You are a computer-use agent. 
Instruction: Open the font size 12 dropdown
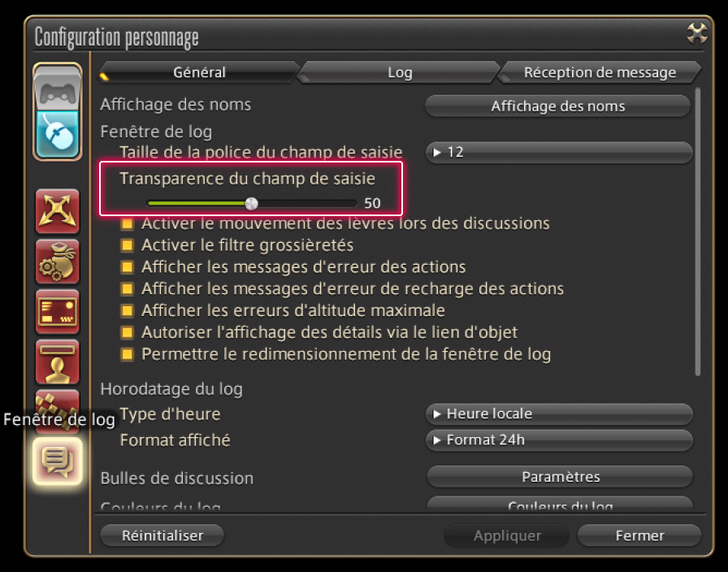pos(559,152)
